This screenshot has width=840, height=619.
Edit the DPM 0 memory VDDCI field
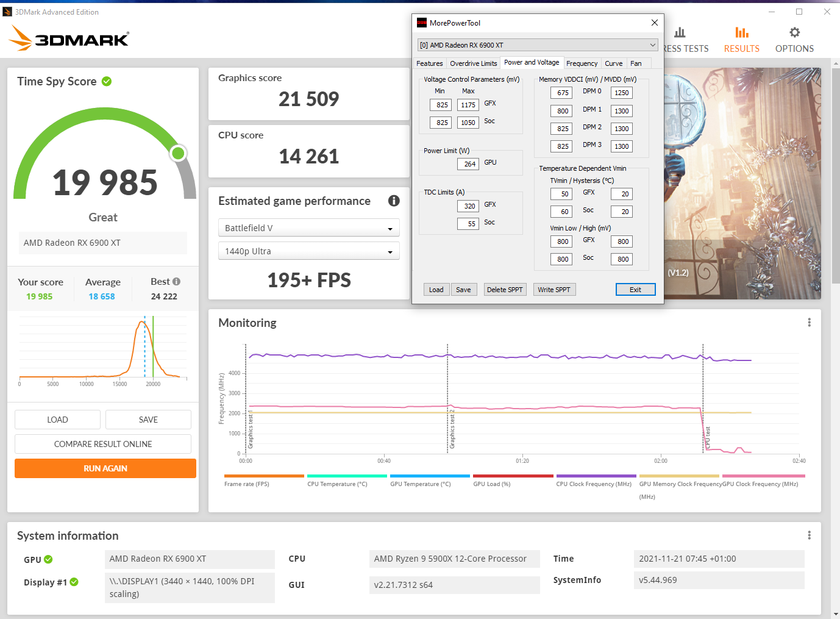(561, 93)
